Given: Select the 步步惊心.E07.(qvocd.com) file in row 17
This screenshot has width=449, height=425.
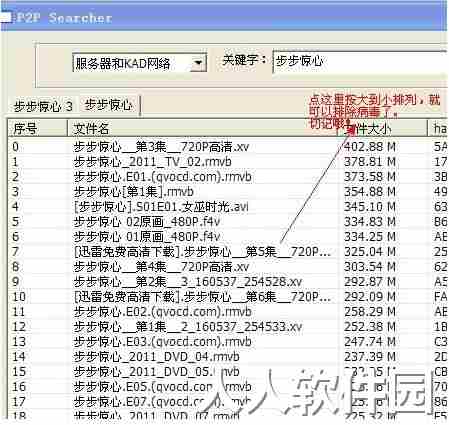Looking at the screenshot, I should [x=162, y=402].
